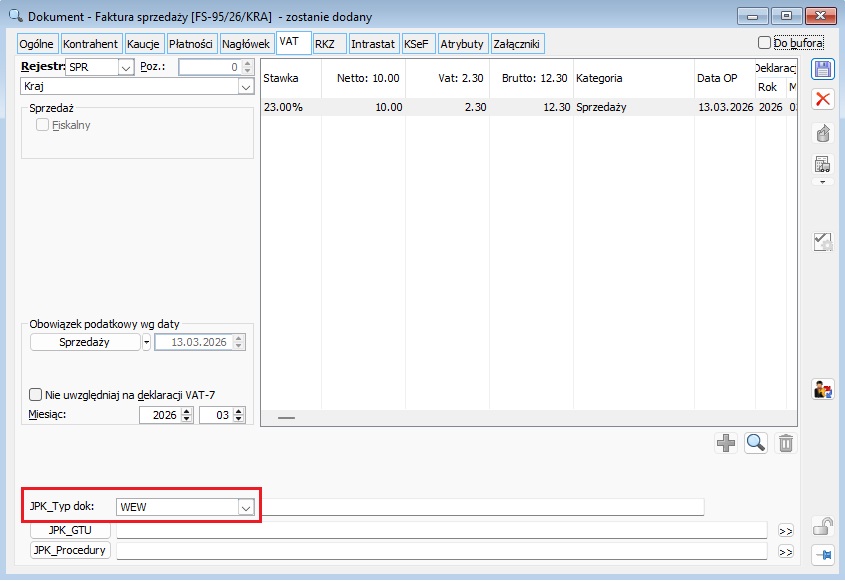This screenshot has width=845, height=581.
Task: Open the JPK_Typ dok WEW dropdown
Action: (x=246, y=507)
